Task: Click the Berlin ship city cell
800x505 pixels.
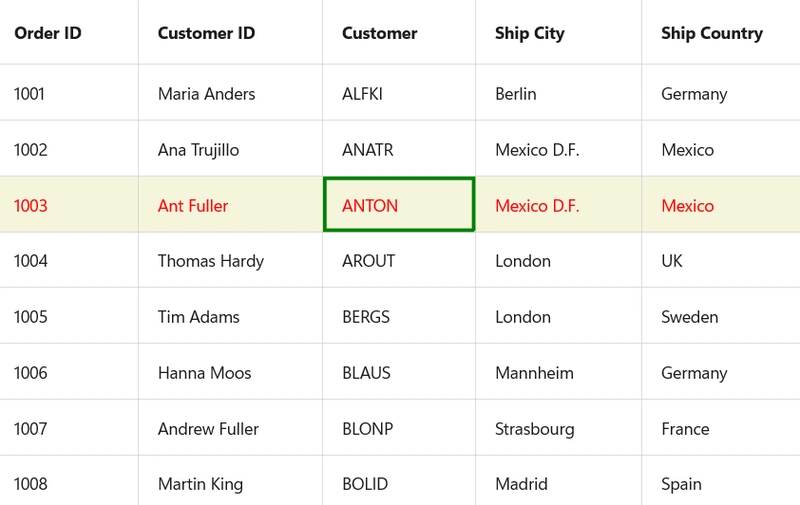Action: point(559,93)
